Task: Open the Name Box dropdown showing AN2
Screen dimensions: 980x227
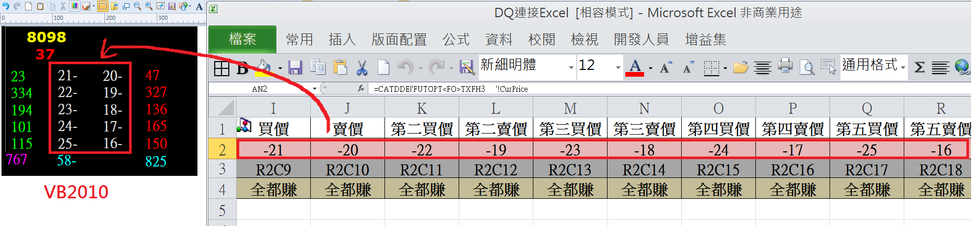Action: click(x=314, y=89)
